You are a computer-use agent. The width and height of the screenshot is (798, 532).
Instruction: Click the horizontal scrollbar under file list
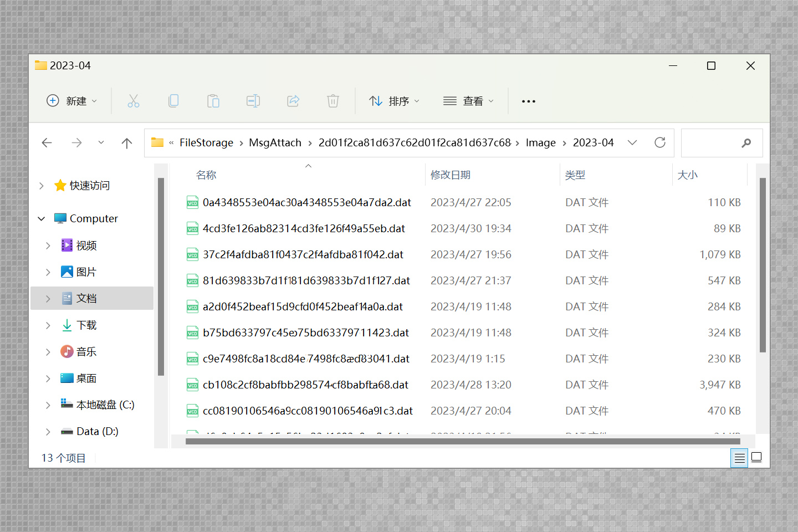pos(462,442)
